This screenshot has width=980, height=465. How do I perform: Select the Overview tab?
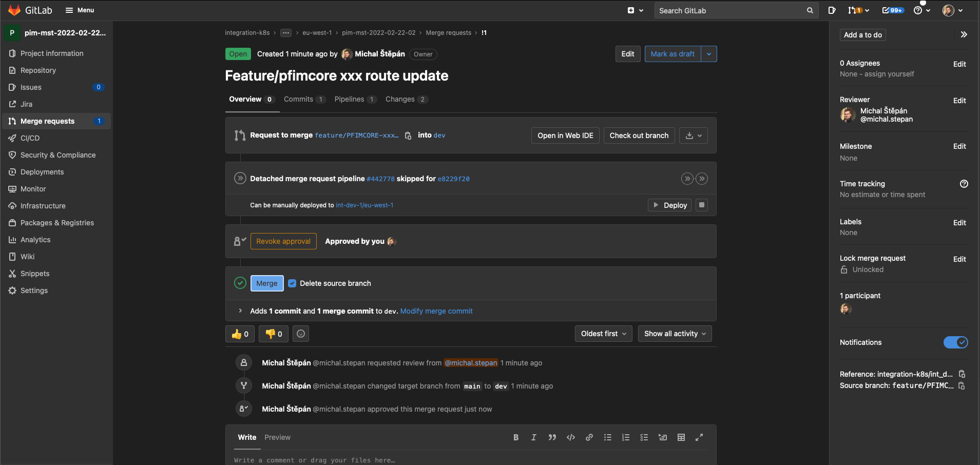pyautogui.click(x=252, y=99)
